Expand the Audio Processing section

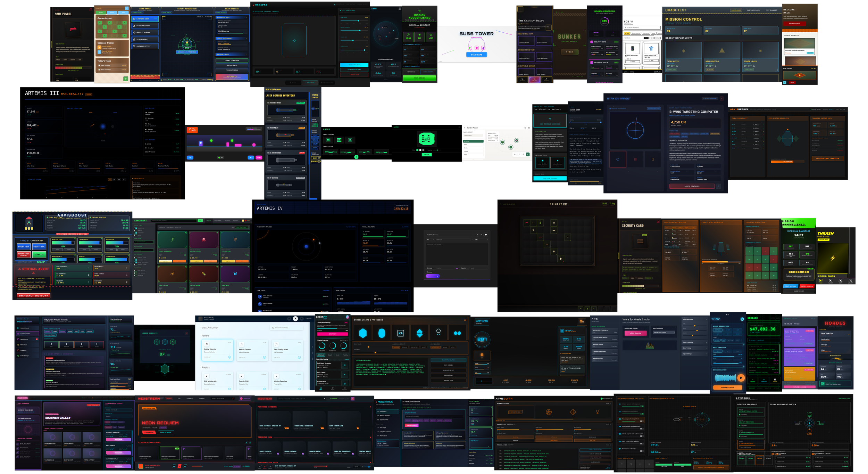[x=694, y=342]
